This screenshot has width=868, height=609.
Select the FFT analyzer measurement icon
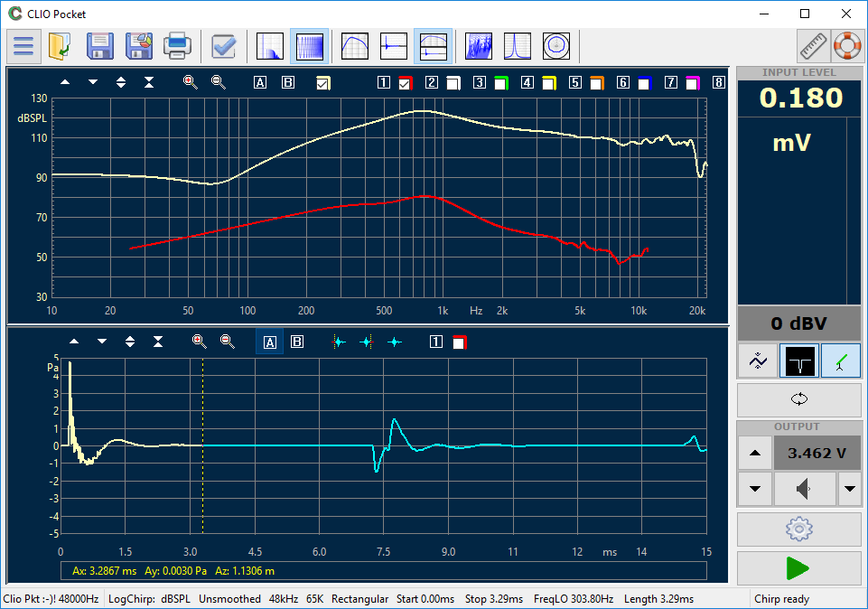click(x=270, y=46)
